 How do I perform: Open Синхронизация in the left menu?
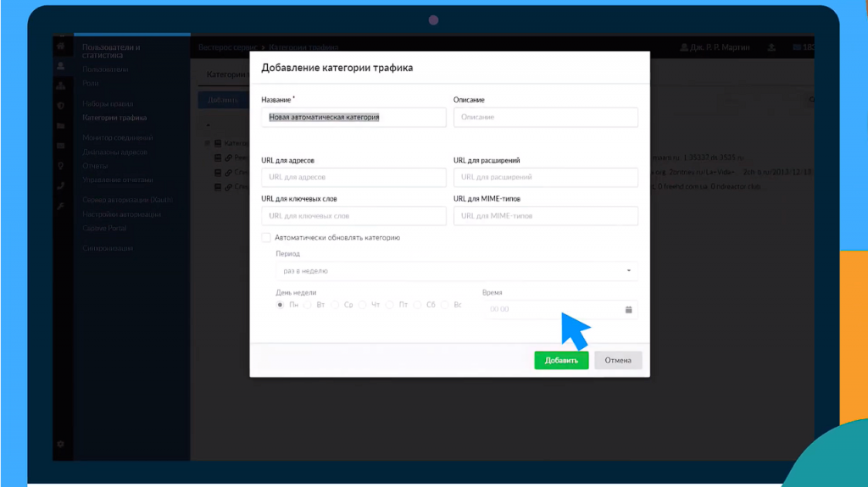[x=108, y=248]
